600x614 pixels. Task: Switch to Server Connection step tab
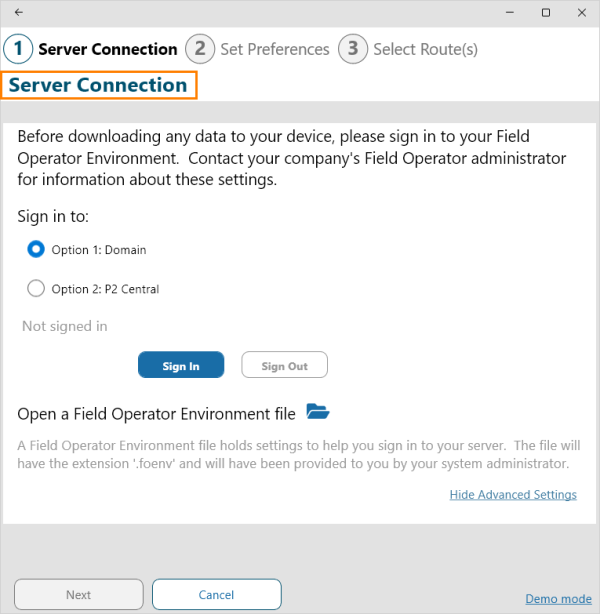(x=107, y=49)
